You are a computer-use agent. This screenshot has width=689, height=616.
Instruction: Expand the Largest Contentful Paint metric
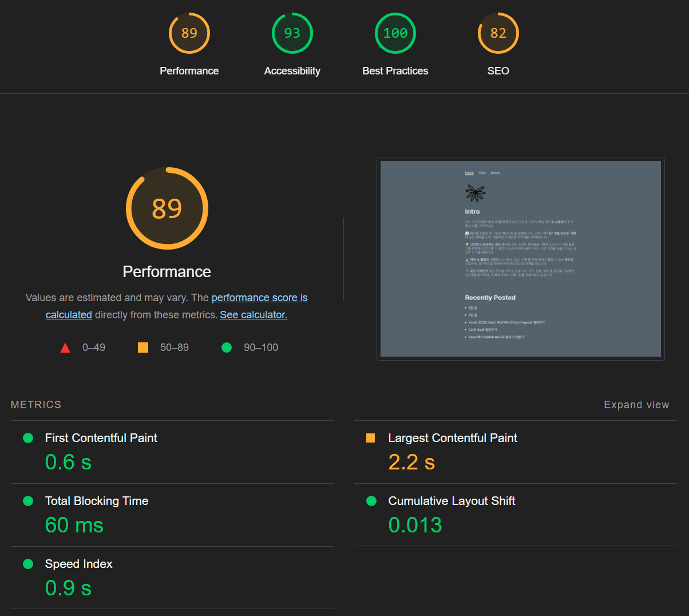(452, 438)
